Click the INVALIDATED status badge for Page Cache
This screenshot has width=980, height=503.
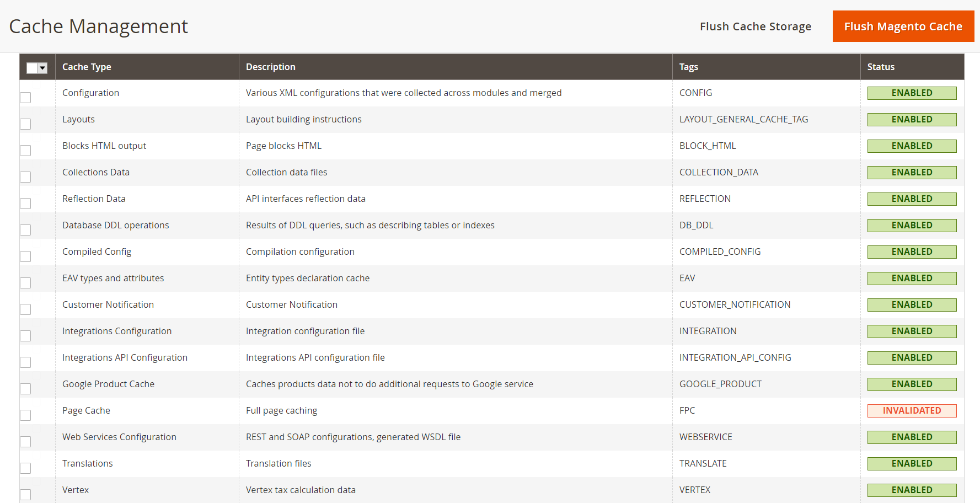912,411
